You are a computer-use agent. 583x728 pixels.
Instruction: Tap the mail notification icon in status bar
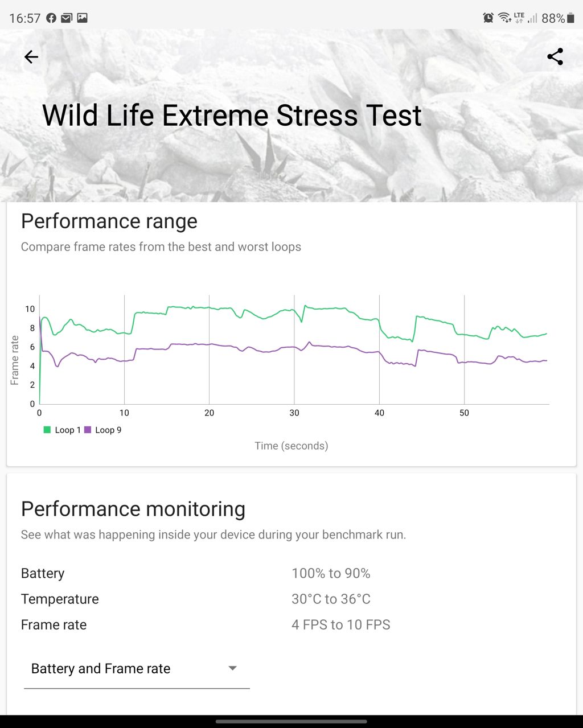[x=67, y=18]
